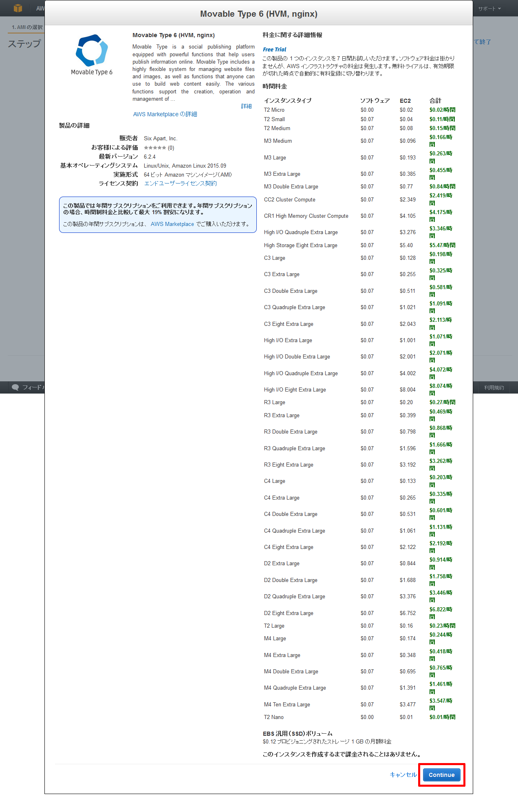518x812 pixels.
Task: Click the R3 Large instance type
Action: tap(275, 403)
